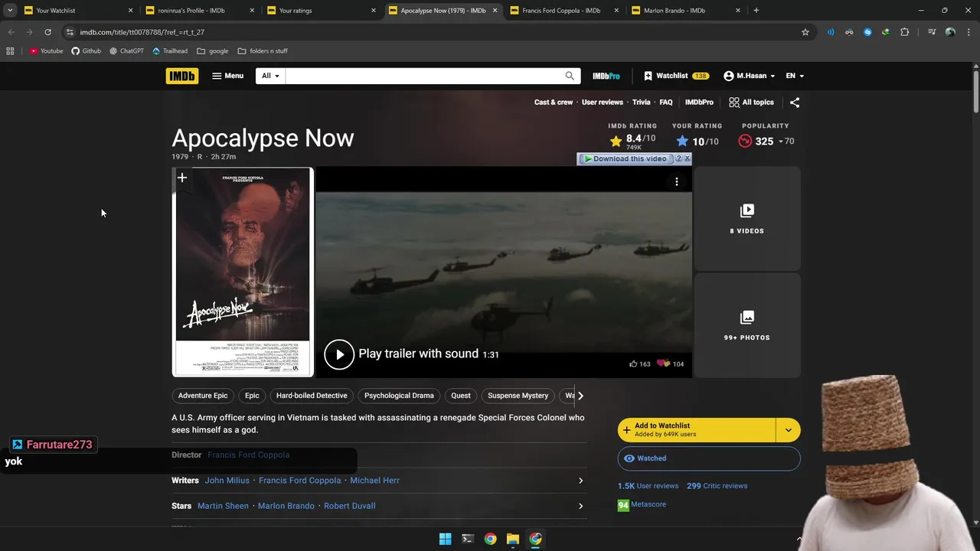Expand the Writers row chevron
980x551 pixels.
click(580, 481)
